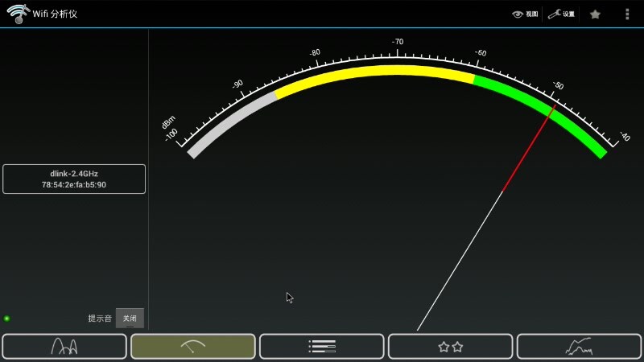The width and height of the screenshot is (644, 362).
Task: Open the channel graph view tab
Action: tap(64, 347)
